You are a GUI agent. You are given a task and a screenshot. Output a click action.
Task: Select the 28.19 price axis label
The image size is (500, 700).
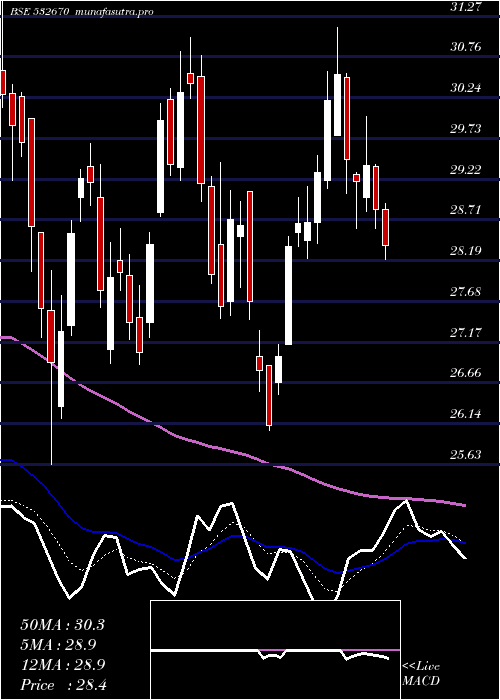point(466,251)
